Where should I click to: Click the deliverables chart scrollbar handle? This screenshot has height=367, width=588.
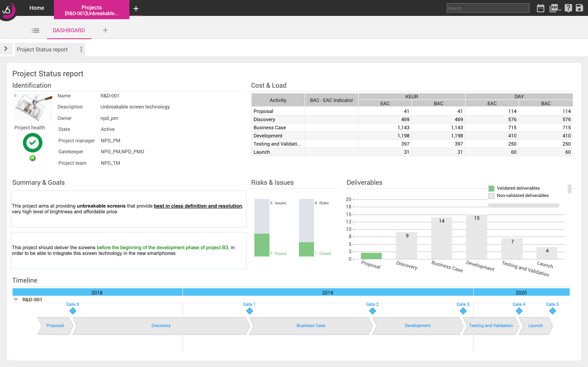(570, 189)
